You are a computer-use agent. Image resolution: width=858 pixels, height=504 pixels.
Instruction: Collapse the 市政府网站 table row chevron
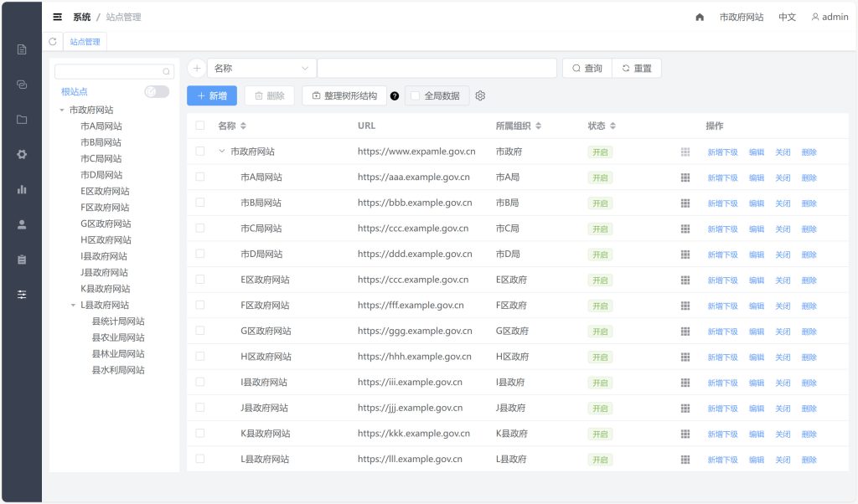[221, 151]
